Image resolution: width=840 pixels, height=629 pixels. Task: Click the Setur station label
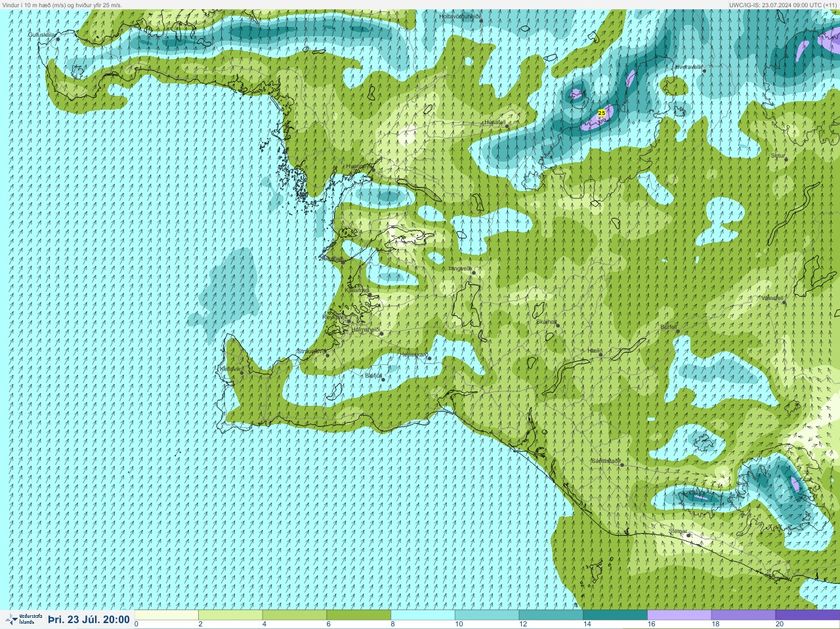tap(778, 156)
